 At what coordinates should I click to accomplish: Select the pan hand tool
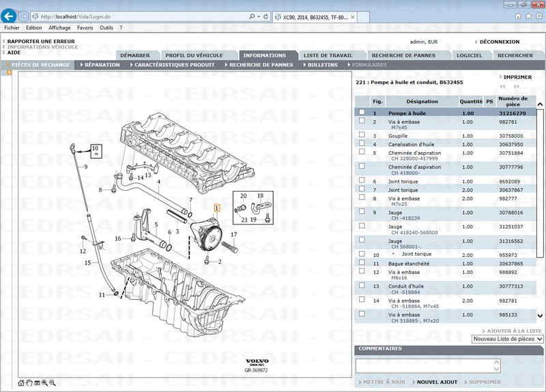pos(29,383)
